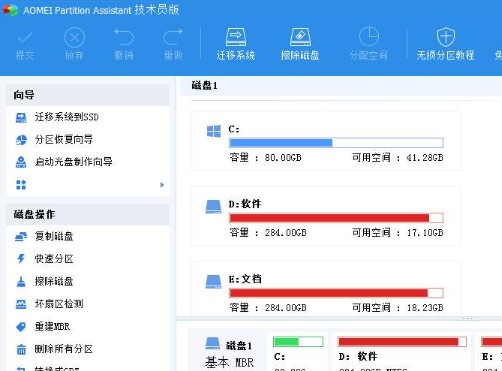This screenshot has width=502, height=371.
Task: Click the 磁盘操作 section header
Action: pos(88,214)
